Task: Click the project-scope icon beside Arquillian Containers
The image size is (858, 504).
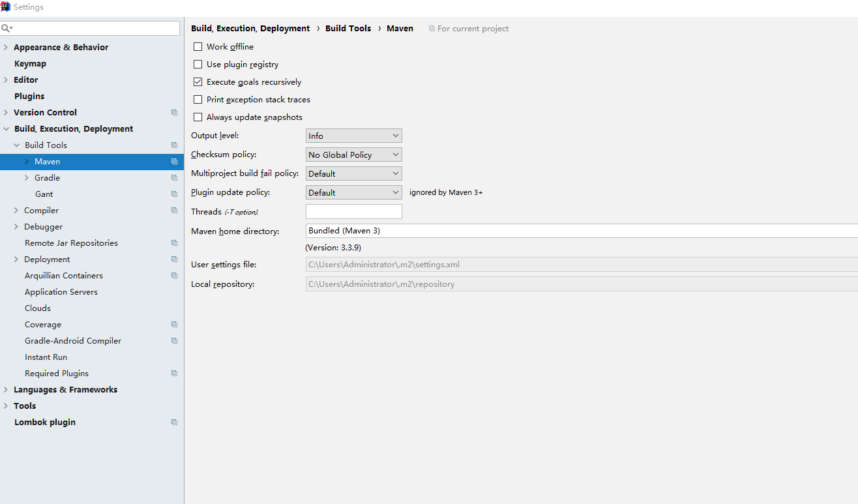Action: pos(174,276)
